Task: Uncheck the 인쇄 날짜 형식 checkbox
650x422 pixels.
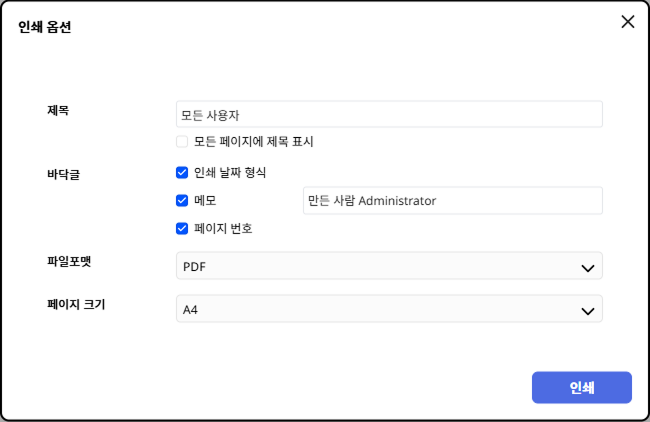Action: 182,172
